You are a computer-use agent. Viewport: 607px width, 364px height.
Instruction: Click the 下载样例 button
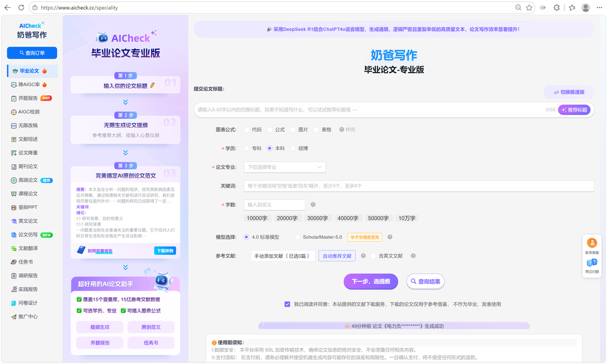pyautogui.click(x=165, y=251)
